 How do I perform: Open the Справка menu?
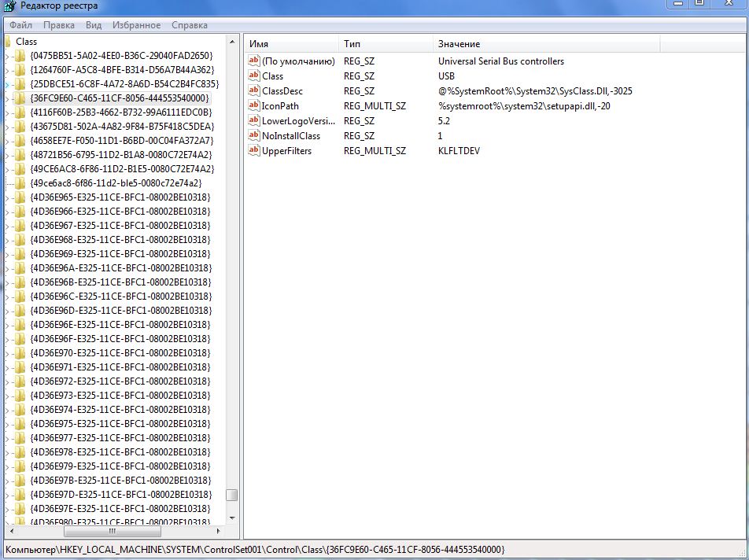189,25
